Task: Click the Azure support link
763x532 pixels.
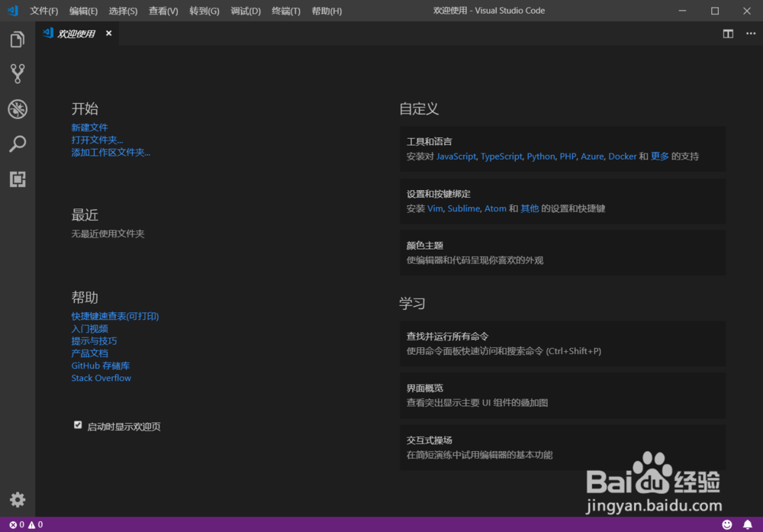Action: click(x=592, y=156)
